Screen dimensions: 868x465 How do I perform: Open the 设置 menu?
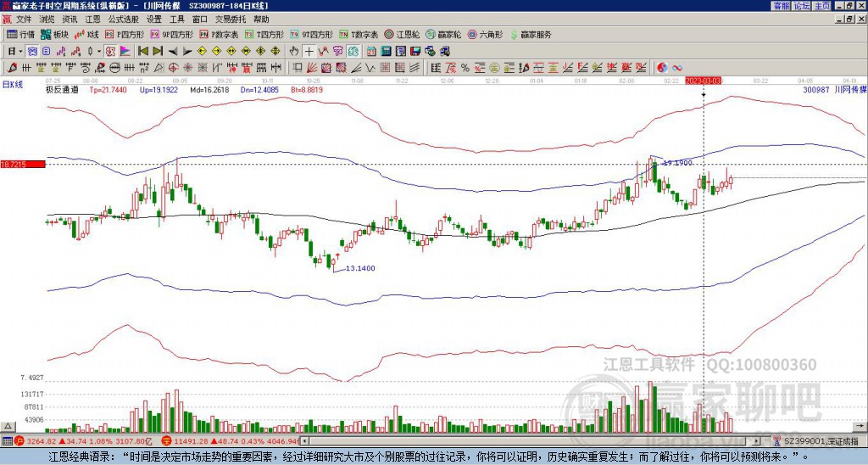[x=154, y=20]
